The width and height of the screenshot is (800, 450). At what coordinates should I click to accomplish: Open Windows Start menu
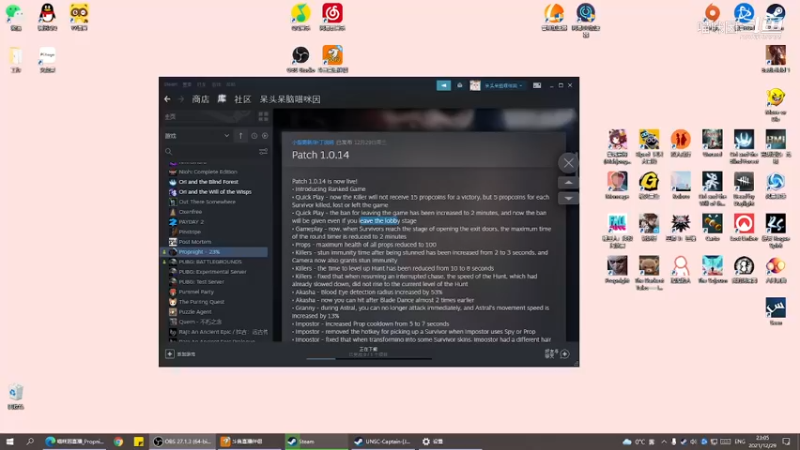tap(10, 442)
